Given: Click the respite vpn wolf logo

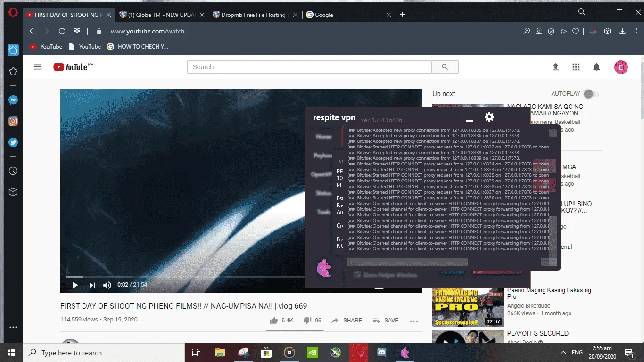Looking at the screenshot, I should pyautogui.click(x=324, y=268).
